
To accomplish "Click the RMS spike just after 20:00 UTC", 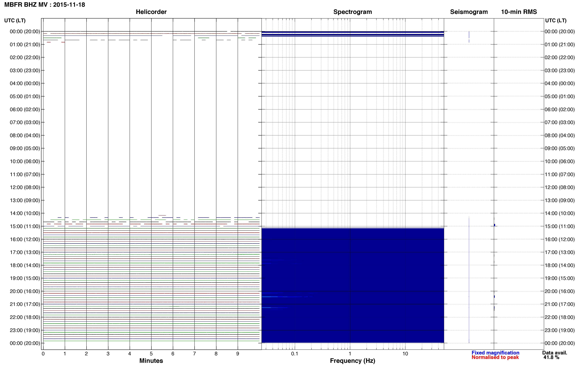I will [x=494, y=296].
